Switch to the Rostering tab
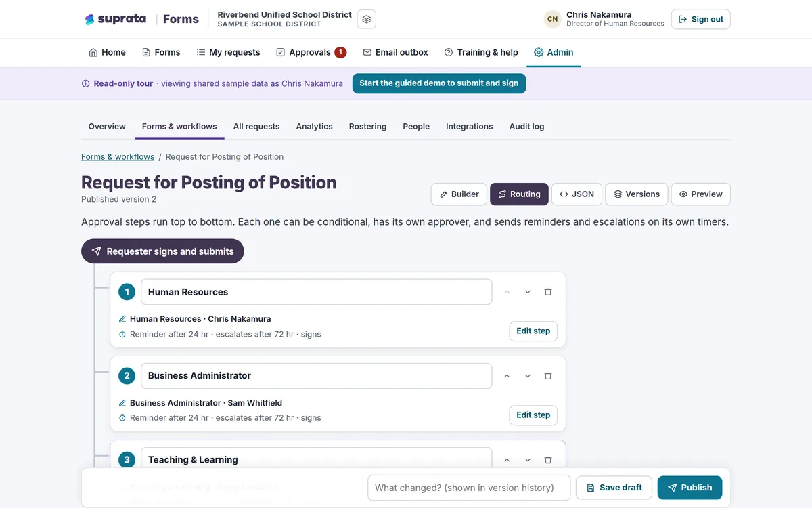The image size is (812, 508). point(368,127)
